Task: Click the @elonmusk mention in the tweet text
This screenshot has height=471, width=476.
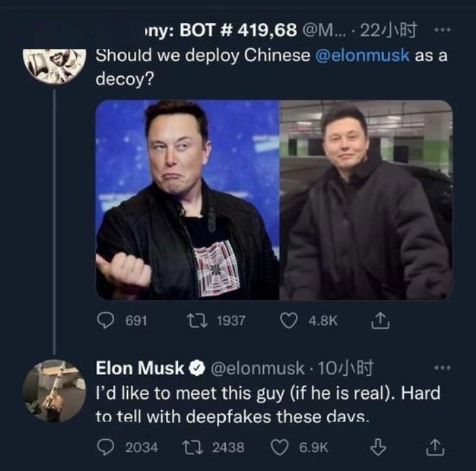Action: [x=362, y=56]
